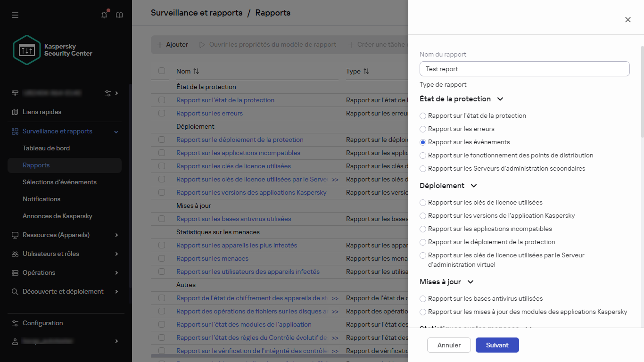Close the report wizard panel

(627, 20)
